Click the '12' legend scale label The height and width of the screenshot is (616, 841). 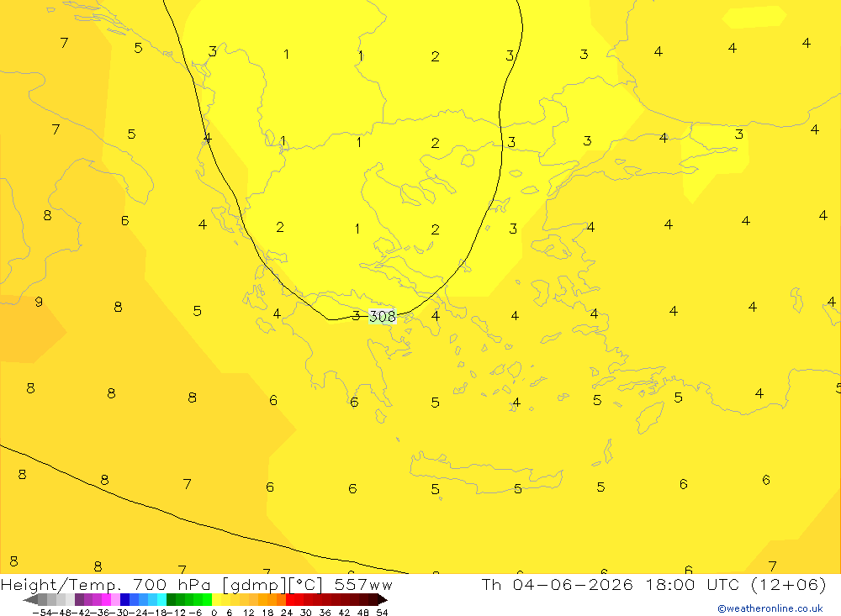click(249, 613)
